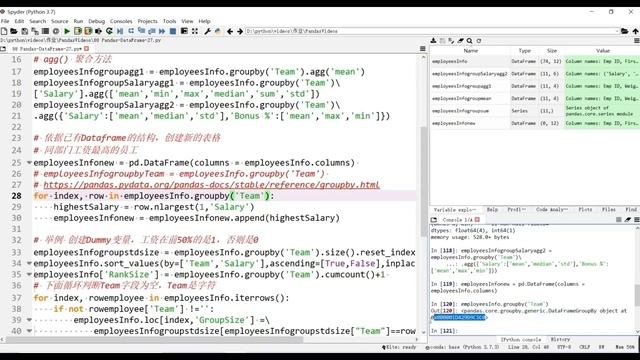
Task: Click the Save file toolbar icon
Action: [24, 31]
